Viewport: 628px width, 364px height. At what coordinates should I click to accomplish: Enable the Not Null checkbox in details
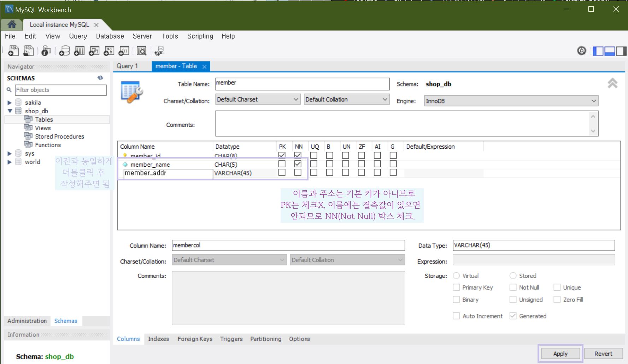tap(513, 287)
